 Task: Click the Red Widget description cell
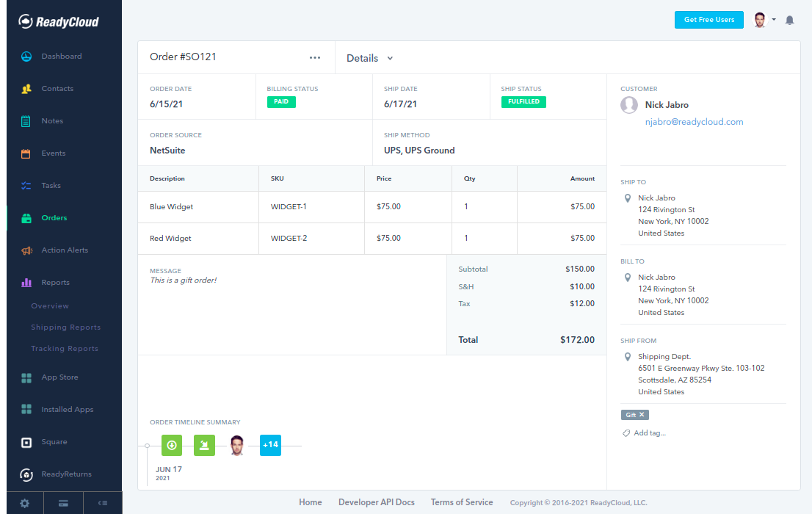click(198, 239)
